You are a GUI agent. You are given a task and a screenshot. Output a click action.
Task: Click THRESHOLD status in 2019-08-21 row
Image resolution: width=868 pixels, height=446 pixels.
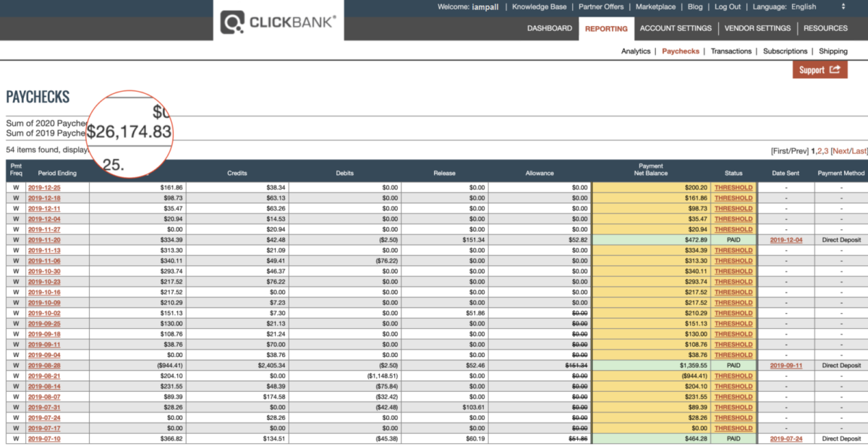pos(733,376)
